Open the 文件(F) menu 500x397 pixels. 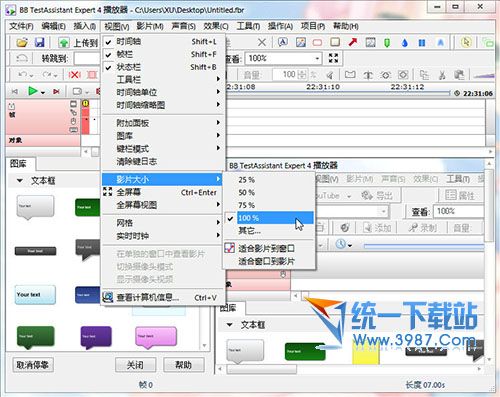(22, 26)
